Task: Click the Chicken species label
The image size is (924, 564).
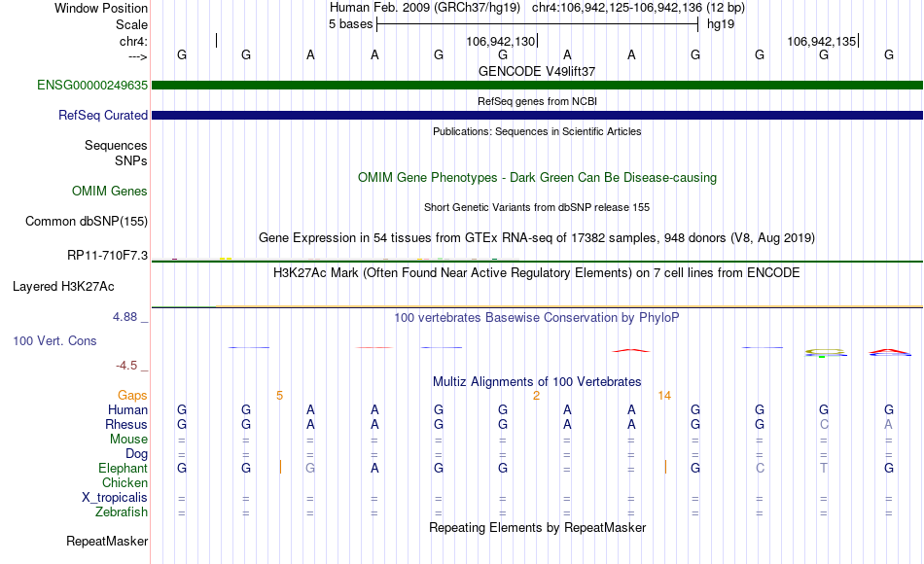Action: tap(124, 482)
